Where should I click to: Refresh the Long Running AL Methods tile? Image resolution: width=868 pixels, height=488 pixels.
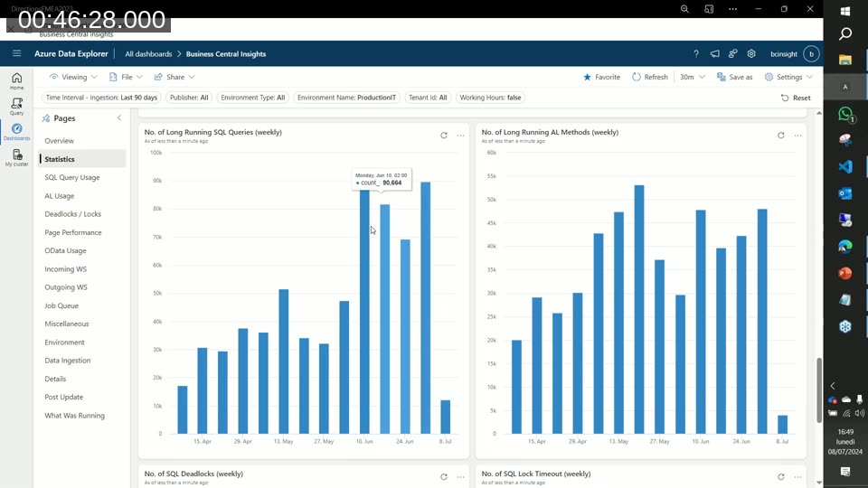780,135
